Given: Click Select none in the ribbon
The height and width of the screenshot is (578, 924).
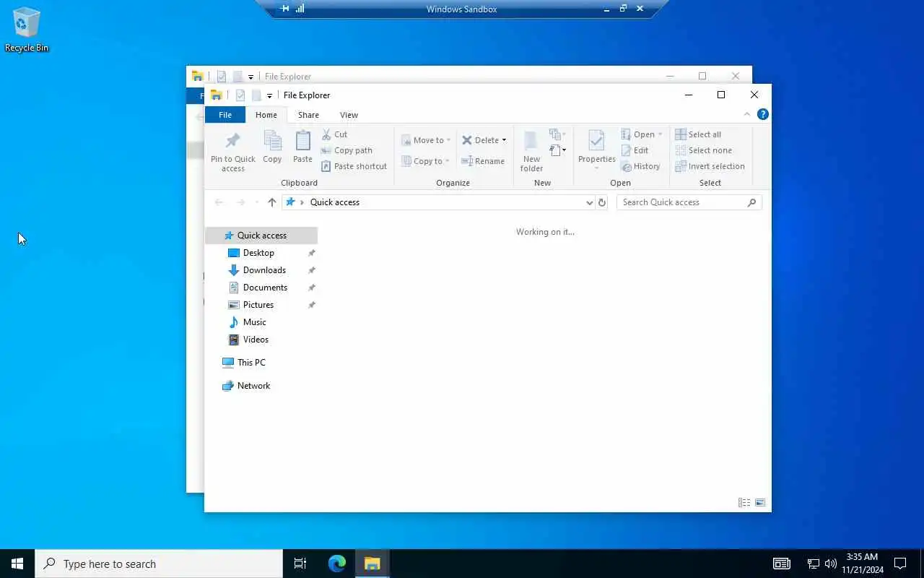Looking at the screenshot, I should click(704, 150).
